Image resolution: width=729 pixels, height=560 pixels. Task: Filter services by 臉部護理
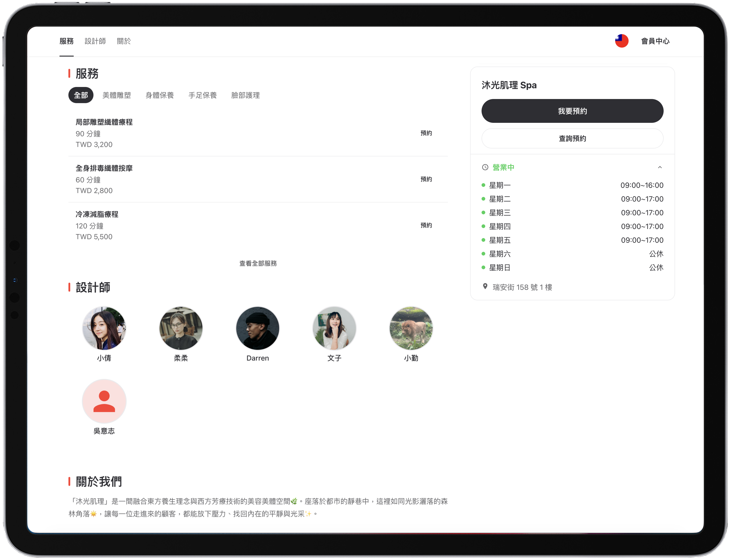(x=246, y=95)
